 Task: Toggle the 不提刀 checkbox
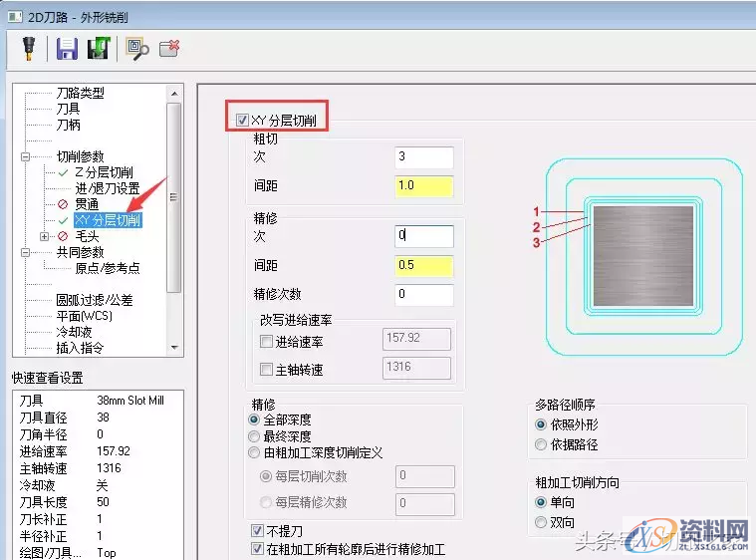257,531
